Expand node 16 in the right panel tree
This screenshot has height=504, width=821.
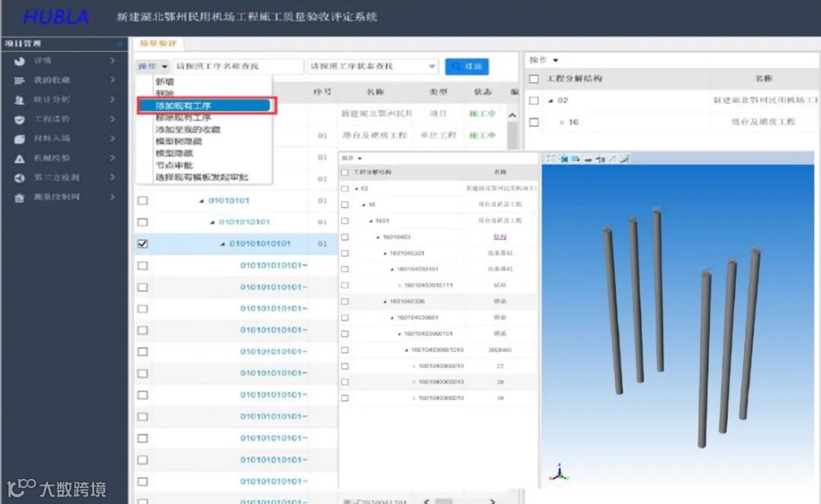[x=561, y=122]
